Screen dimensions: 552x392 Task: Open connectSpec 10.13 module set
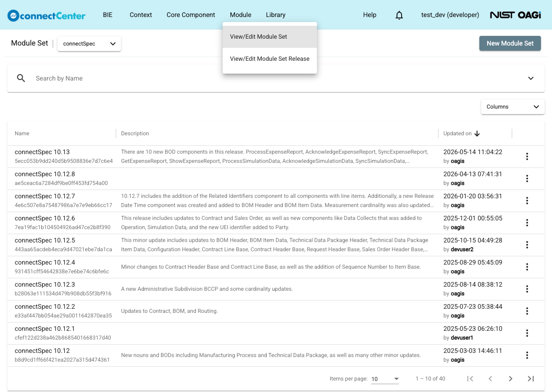pos(42,152)
